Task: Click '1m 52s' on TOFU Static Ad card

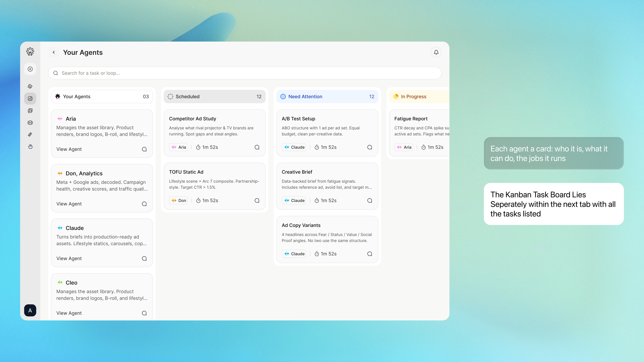Action: [x=210, y=200]
